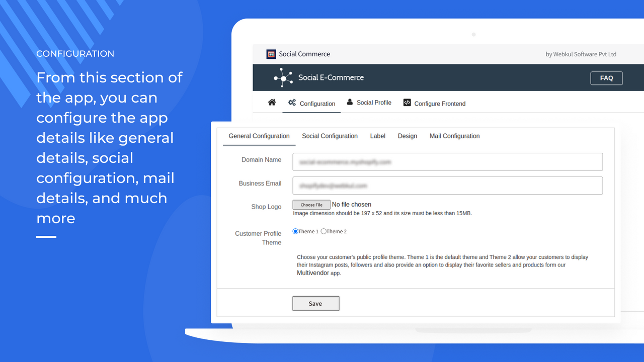Select the Theme 1 radio button
The width and height of the screenshot is (644, 362).
295,231
